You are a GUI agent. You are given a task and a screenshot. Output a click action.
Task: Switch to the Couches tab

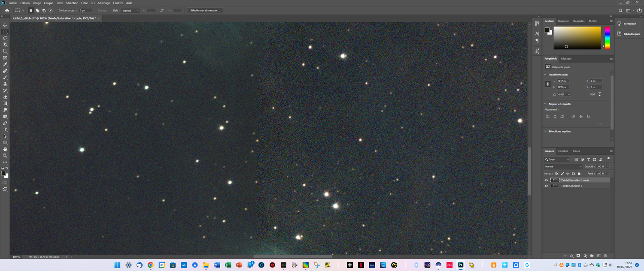563,151
